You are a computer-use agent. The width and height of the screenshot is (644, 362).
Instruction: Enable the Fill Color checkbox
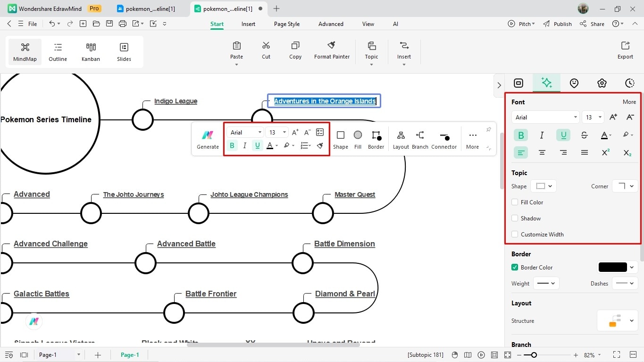click(515, 202)
